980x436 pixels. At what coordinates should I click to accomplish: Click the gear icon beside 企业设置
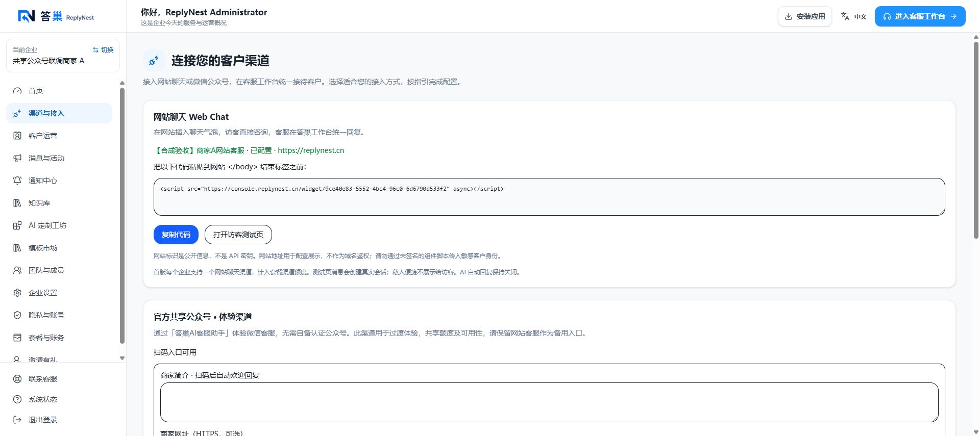(x=17, y=293)
